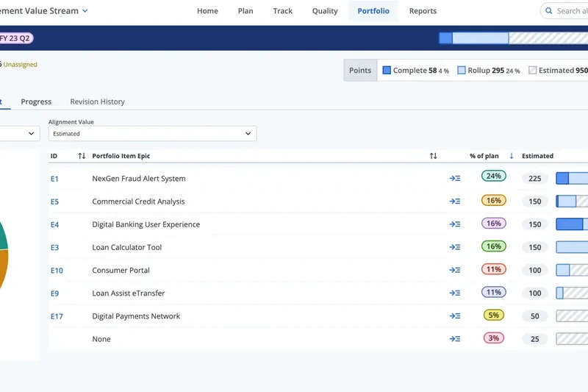
Task: Open the Reports menu item
Action: (x=423, y=11)
